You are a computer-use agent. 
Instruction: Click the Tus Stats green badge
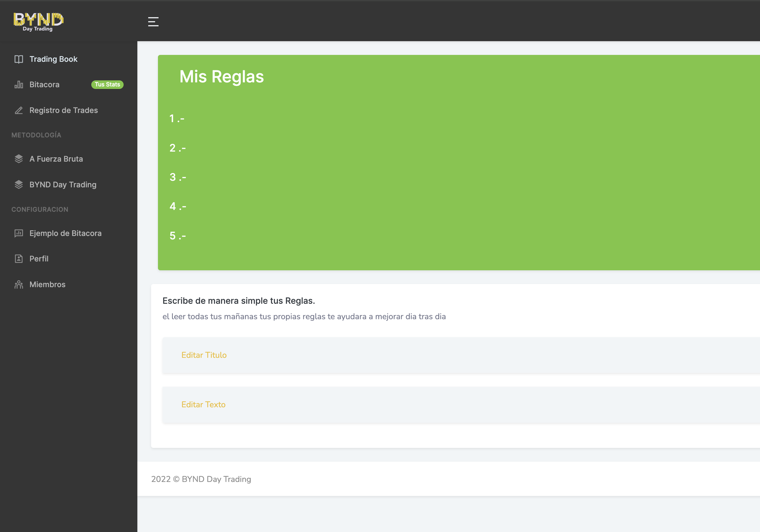107,85
